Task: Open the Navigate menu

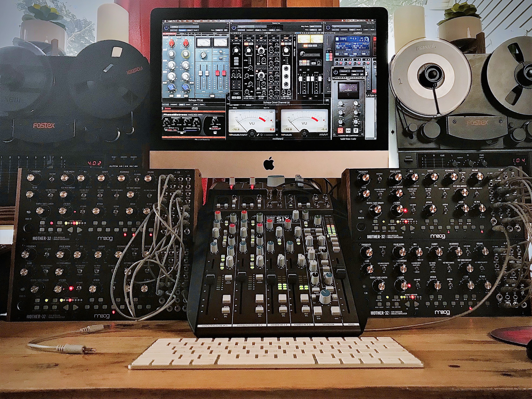Action: tap(197, 21)
